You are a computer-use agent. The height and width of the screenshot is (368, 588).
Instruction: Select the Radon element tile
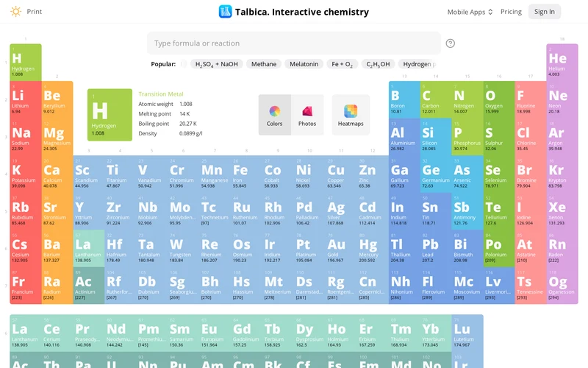(562, 248)
